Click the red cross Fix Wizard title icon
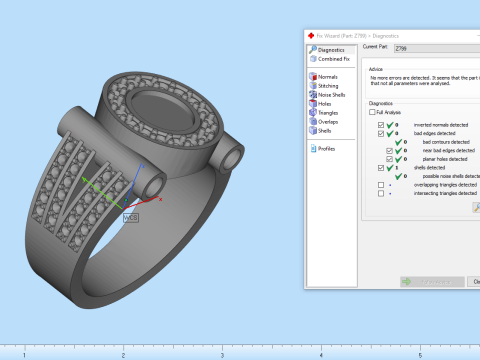 311,36
